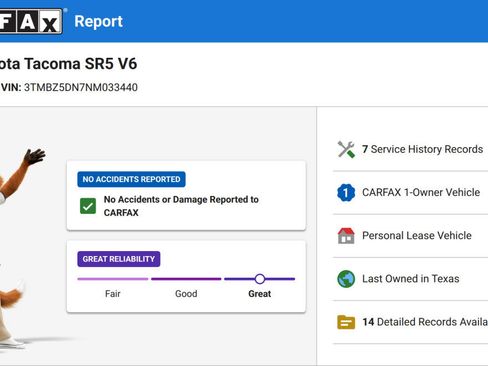Click the globe icon beside Last Owned

click(x=346, y=279)
